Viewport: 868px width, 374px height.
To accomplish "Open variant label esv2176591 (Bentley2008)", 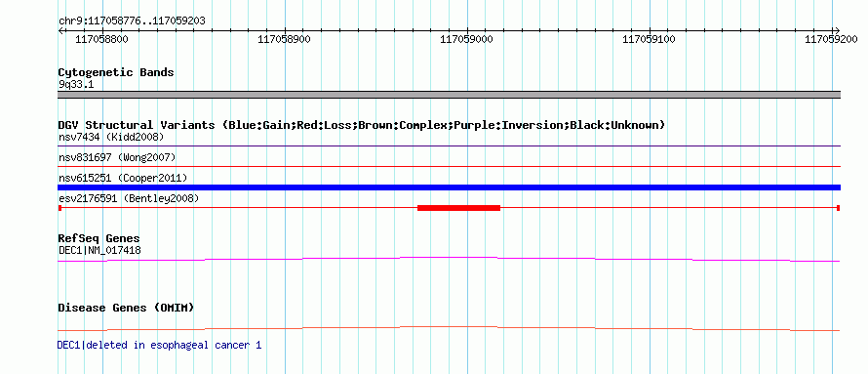I will tap(129, 198).
